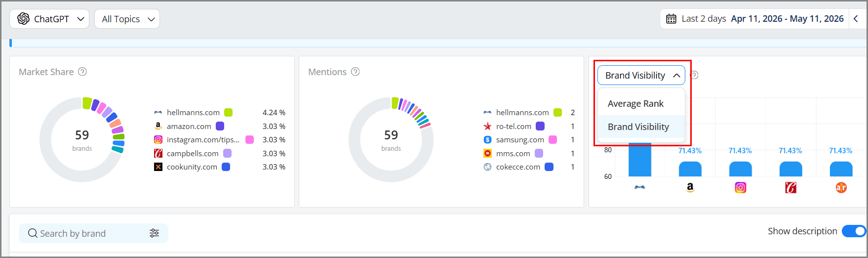Viewport: 868px width, 258px height.
Task: Click the Last 2 days label
Action: coord(704,19)
